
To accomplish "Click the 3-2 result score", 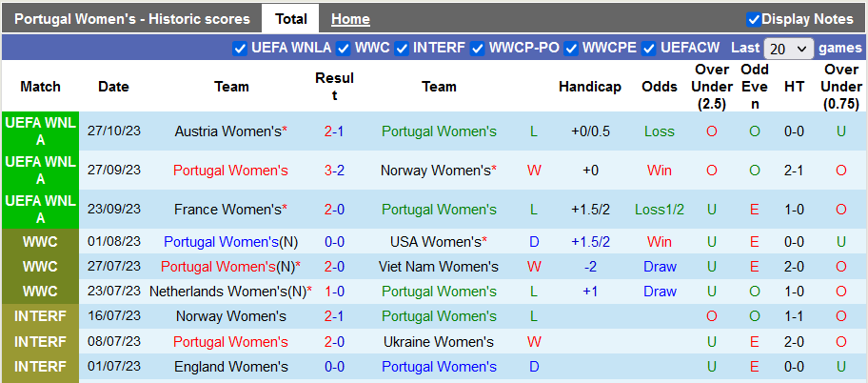I will pyautogui.click(x=334, y=171).
